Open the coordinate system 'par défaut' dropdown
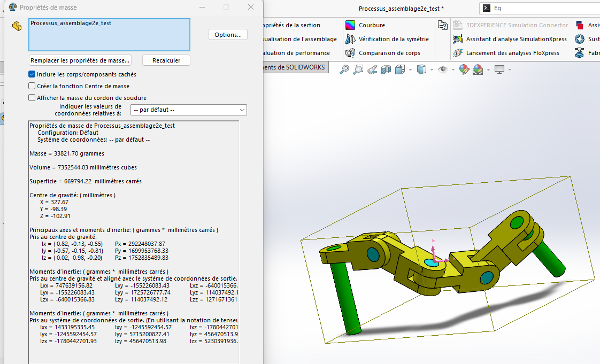The image size is (600, 364). 189,110
